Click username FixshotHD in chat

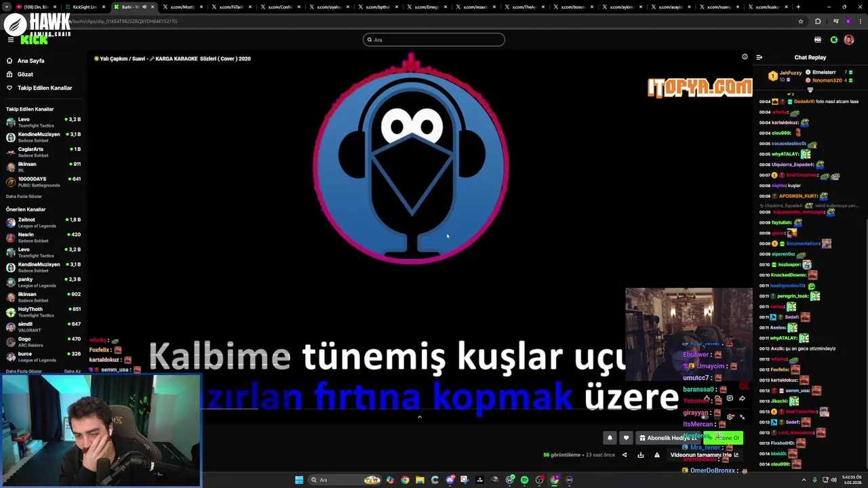point(783,443)
